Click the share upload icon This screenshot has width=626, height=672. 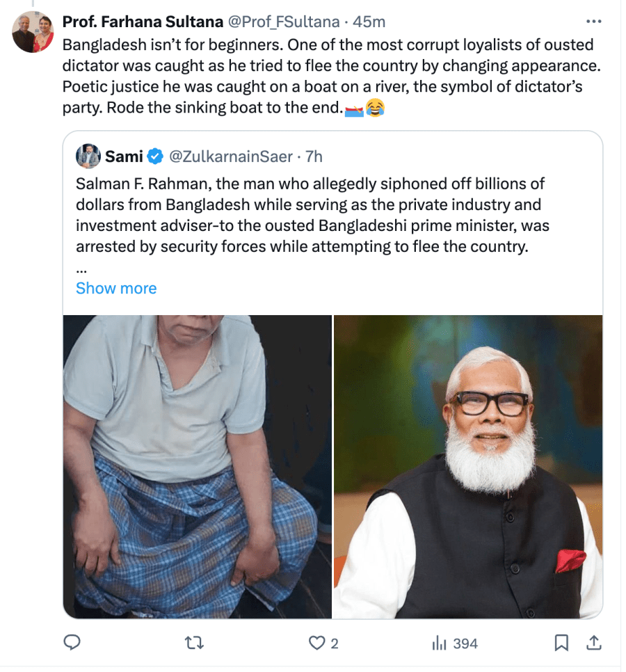point(593,643)
